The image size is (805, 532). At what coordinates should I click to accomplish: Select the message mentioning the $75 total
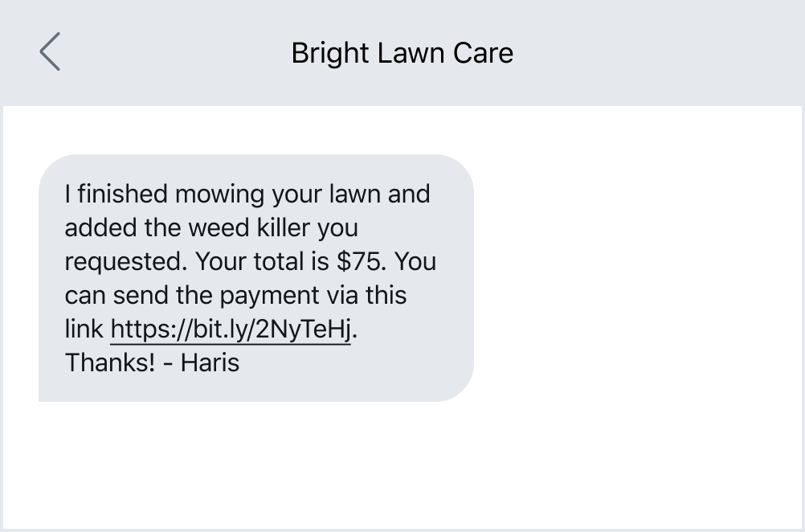(257, 261)
